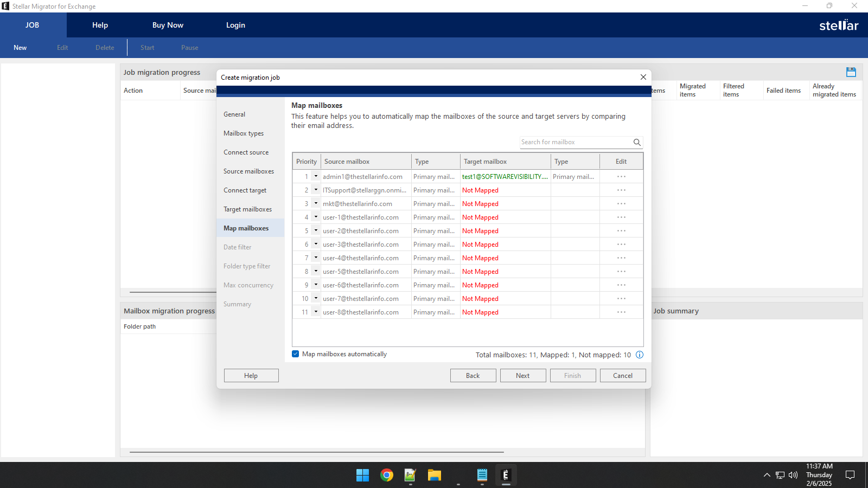The width and height of the screenshot is (868, 488).
Task: Click the Next button
Action: coord(523,376)
